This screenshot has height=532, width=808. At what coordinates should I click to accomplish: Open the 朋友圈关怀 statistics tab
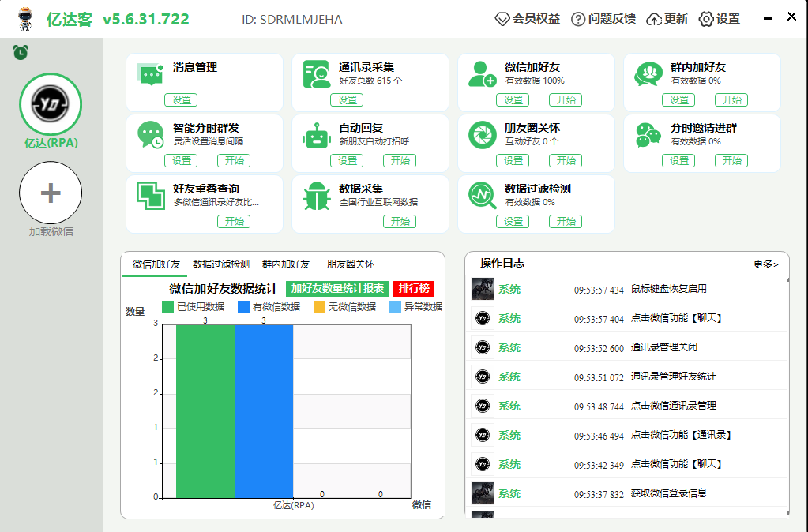point(351,264)
